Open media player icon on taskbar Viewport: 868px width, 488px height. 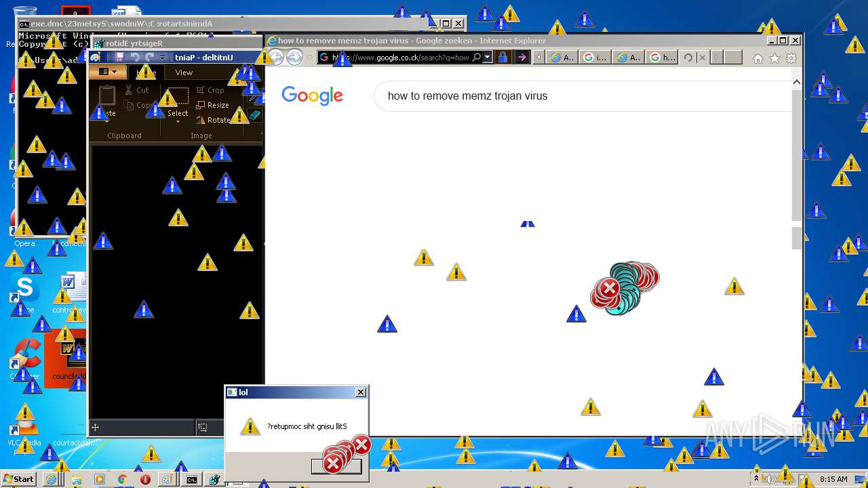[x=100, y=479]
